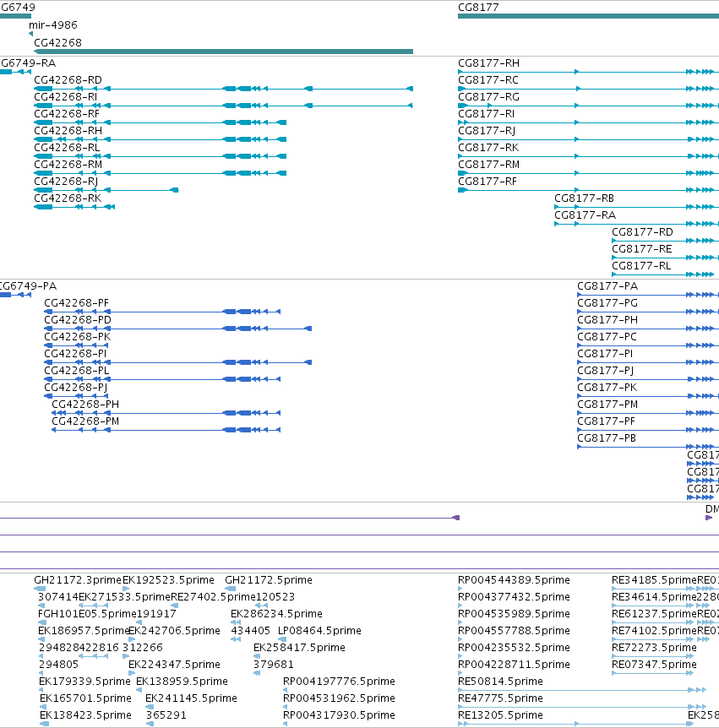This screenshot has height=728, width=719.
Task: Click transcript CG8177-RB
Action: [x=585, y=198]
